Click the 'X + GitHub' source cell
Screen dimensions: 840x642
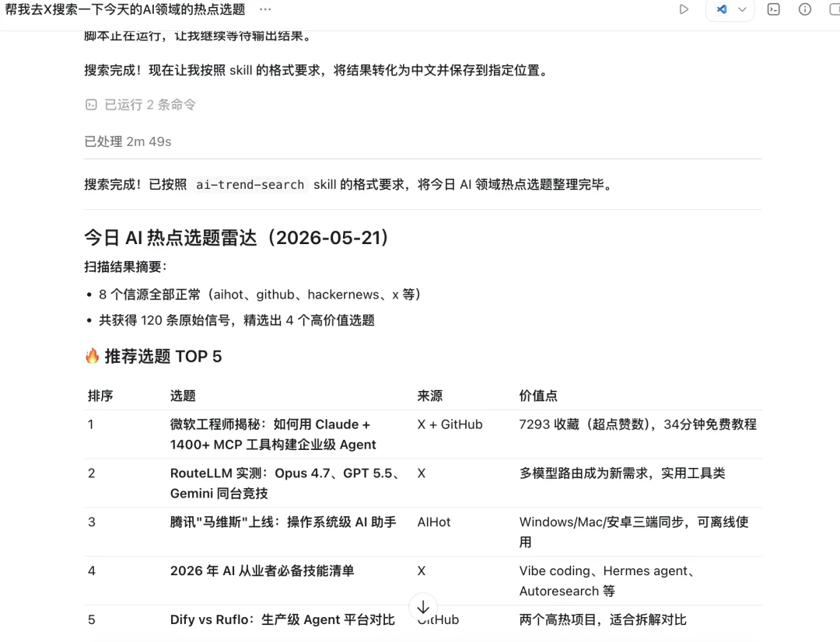point(450,424)
